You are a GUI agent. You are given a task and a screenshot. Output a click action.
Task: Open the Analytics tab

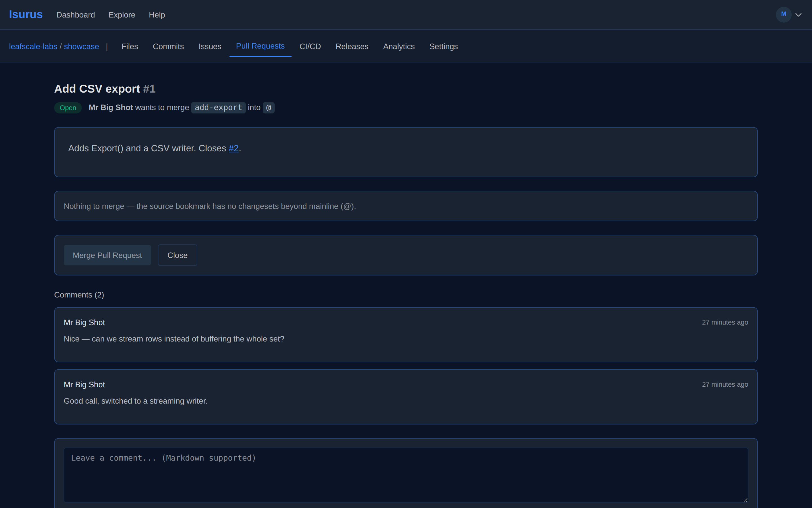point(399,46)
